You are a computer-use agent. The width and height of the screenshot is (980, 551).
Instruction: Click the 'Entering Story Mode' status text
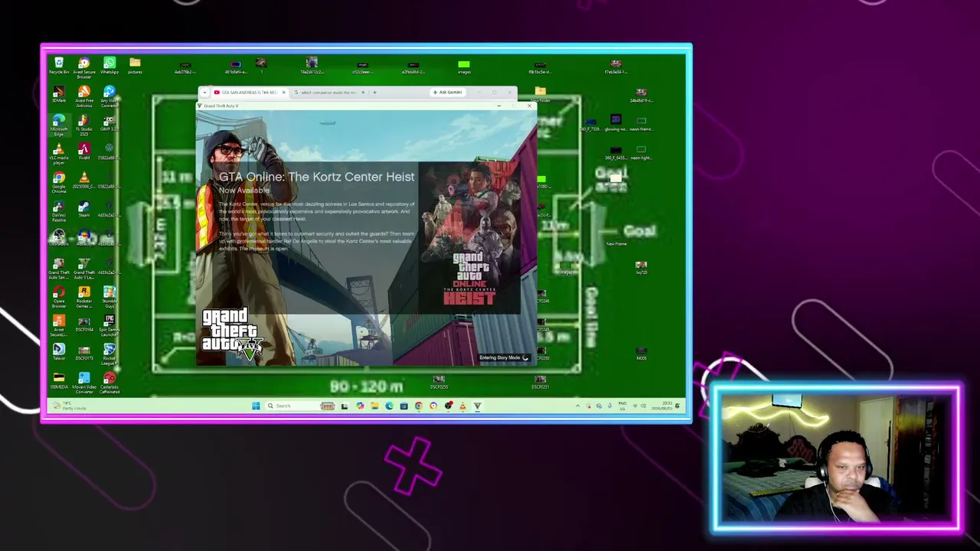tap(499, 357)
